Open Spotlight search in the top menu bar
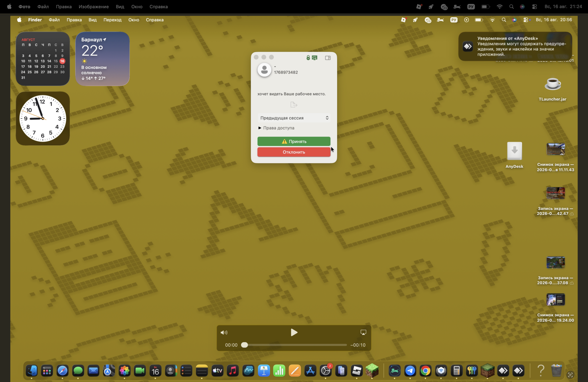The image size is (588, 382). tap(511, 6)
